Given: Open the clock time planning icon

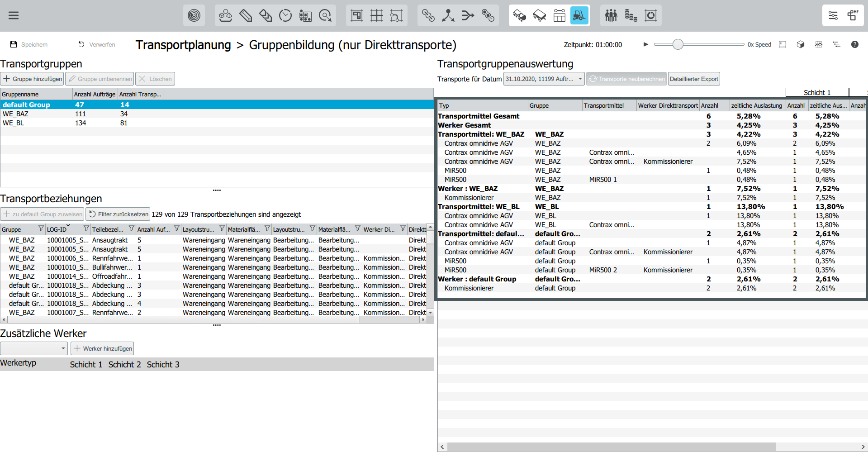Looking at the screenshot, I should (x=285, y=16).
